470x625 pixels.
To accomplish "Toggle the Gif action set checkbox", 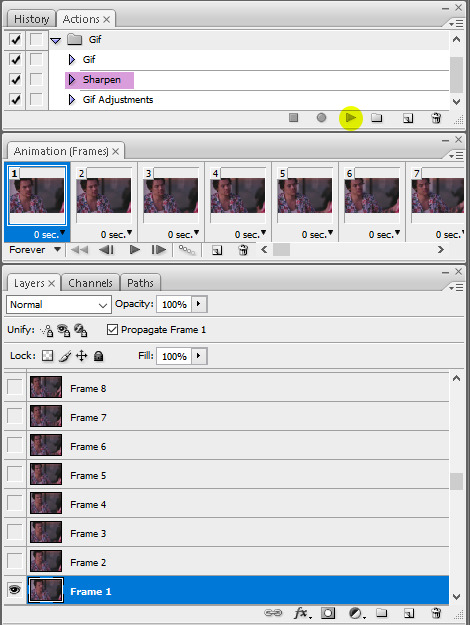I will (16, 39).
